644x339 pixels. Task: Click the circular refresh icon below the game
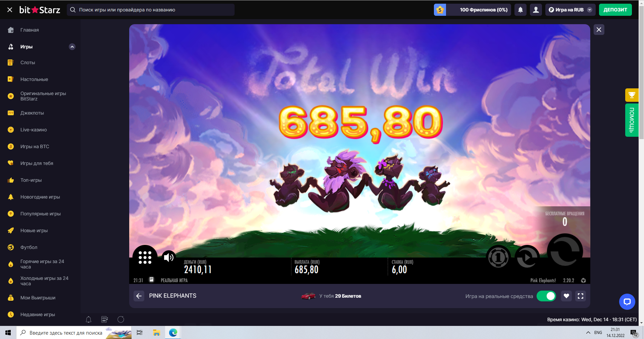coord(121,320)
